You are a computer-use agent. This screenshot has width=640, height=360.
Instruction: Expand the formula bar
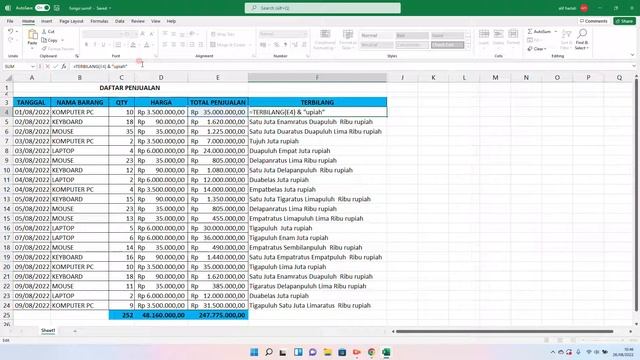tap(633, 66)
